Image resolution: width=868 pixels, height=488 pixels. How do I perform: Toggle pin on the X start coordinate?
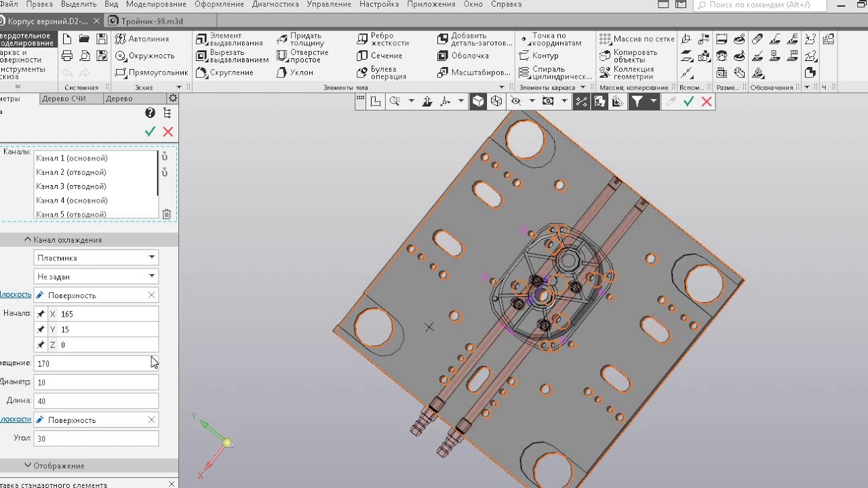tap(41, 314)
